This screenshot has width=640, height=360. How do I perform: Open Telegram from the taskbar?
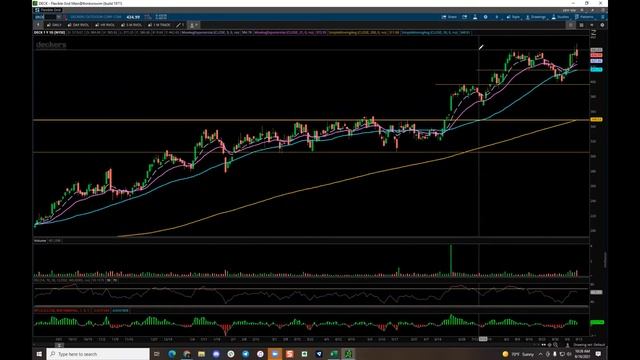point(245,354)
